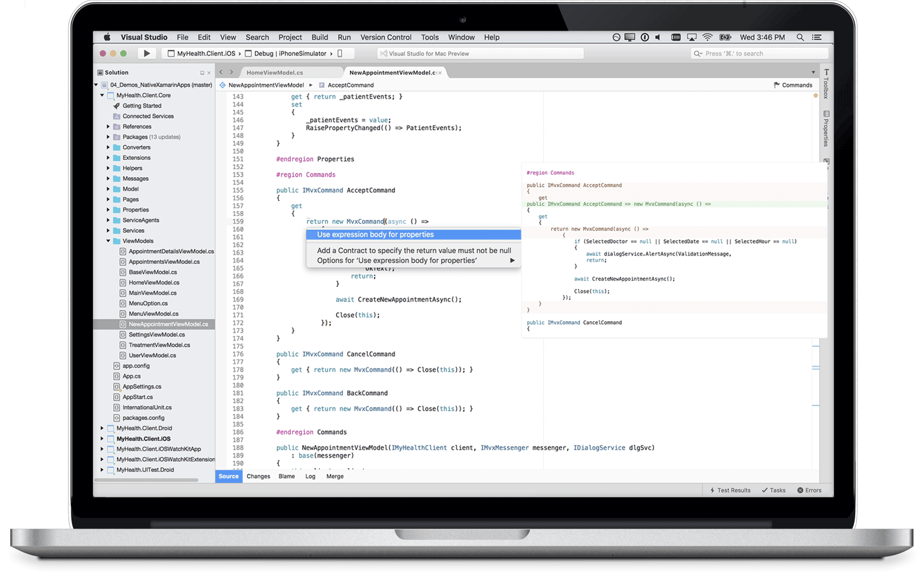Open the editor tab list dropdown
Viewport: 924px width, 572px height.
[x=813, y=72]
